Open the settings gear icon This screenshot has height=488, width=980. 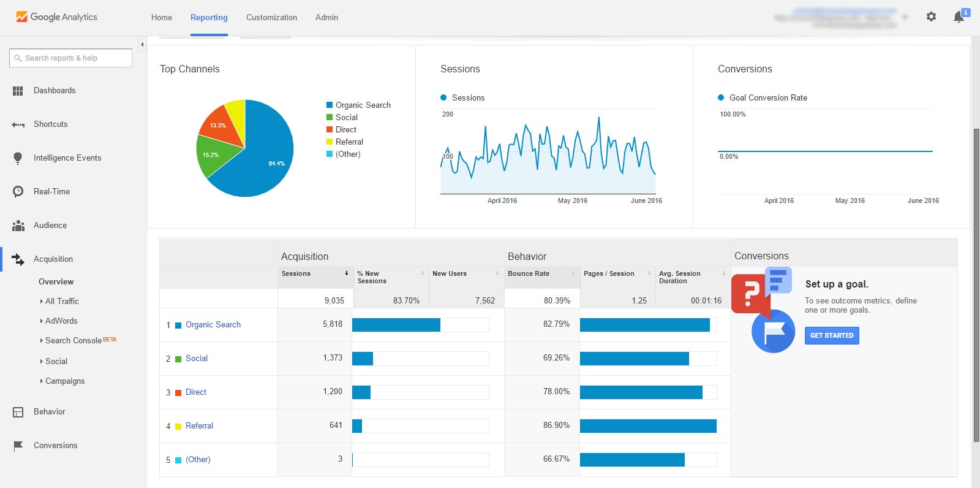tap(931, 17)
